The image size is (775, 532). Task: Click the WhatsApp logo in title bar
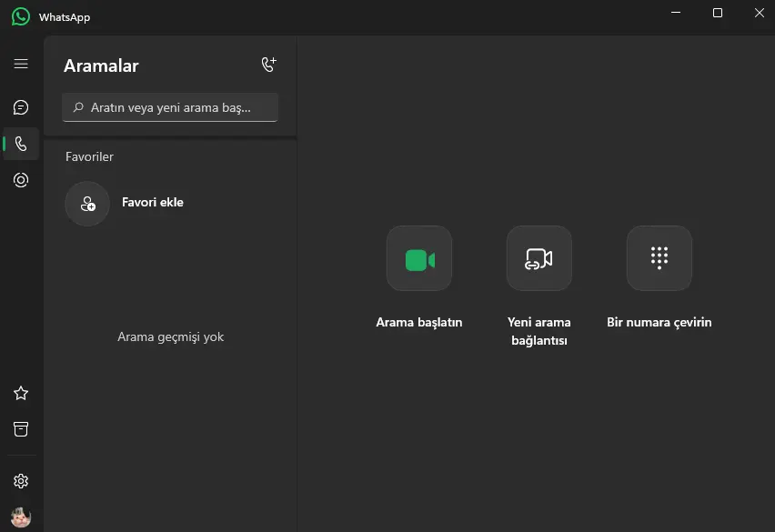(x=21, y=16)
